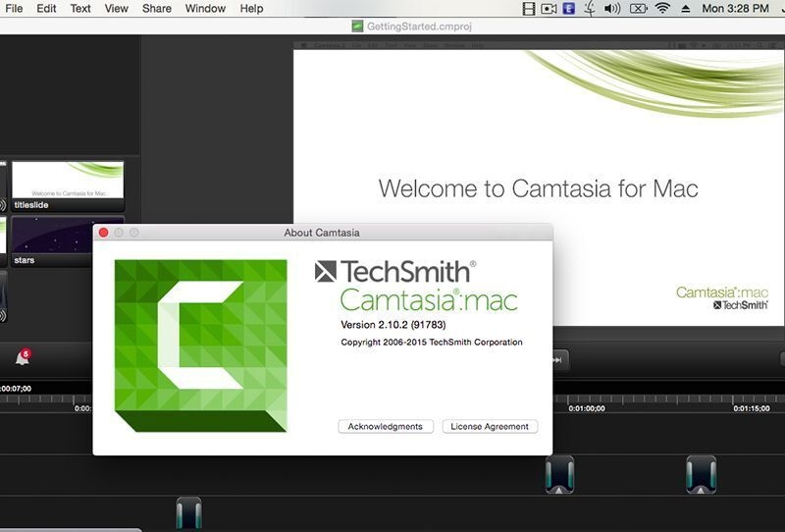Click the camera recorder icon in the menu bar
The height and width of the screenshot is (532, 785).
pyautogui.click(x=549, y=9)
